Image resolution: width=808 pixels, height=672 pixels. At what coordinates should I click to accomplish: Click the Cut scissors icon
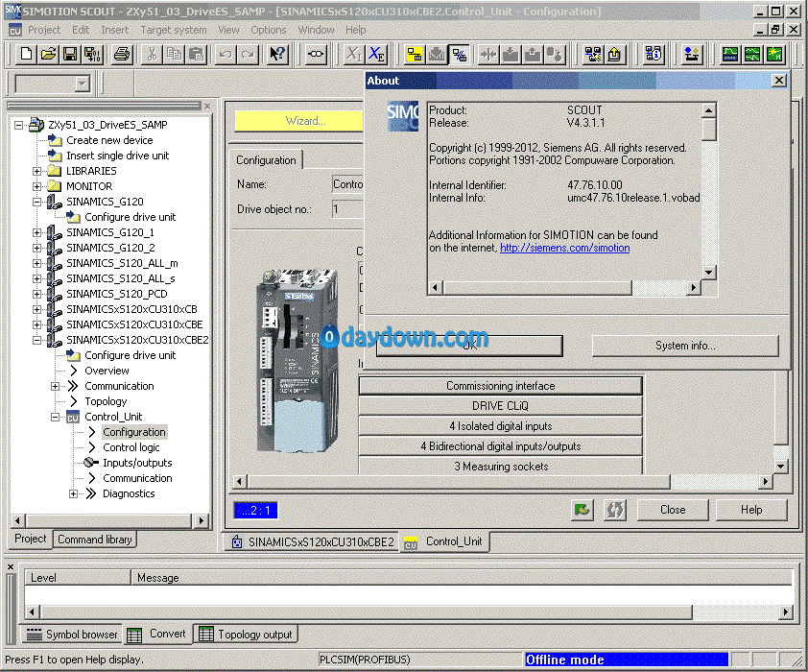[152, 54]
